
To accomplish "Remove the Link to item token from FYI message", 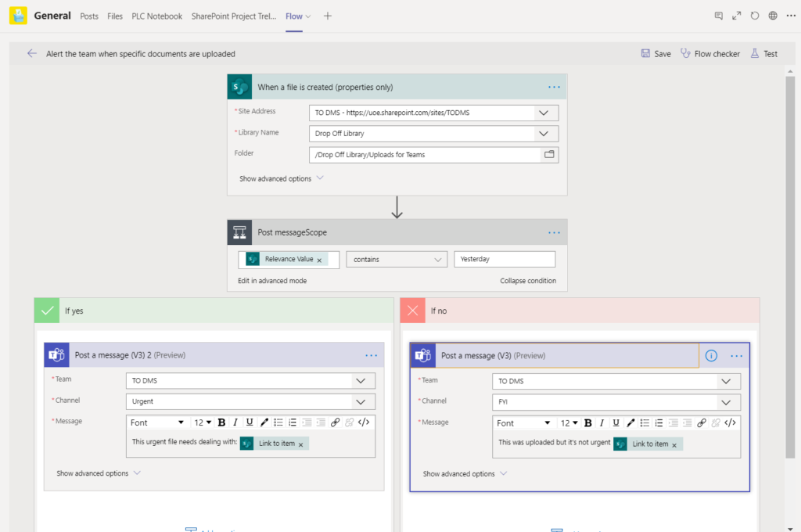I will pyautogui.click(x=675, y=444).
